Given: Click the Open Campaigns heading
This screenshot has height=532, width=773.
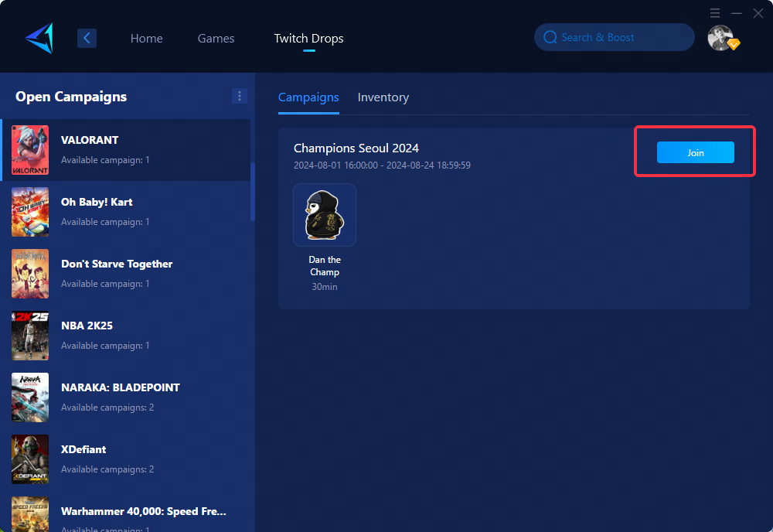Looking at the screenshot, I should [x=71, y=97].
